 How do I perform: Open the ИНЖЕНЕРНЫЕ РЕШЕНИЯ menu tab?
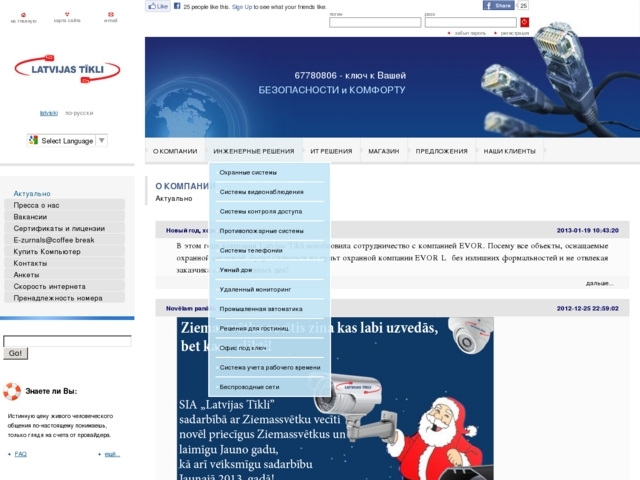(253, 151)
